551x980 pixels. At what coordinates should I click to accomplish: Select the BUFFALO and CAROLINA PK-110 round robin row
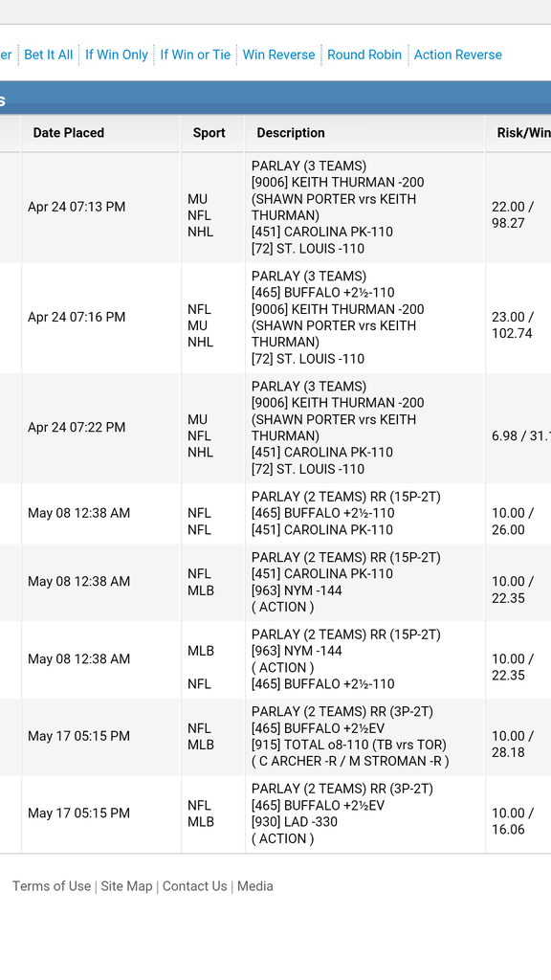[275, 514]
